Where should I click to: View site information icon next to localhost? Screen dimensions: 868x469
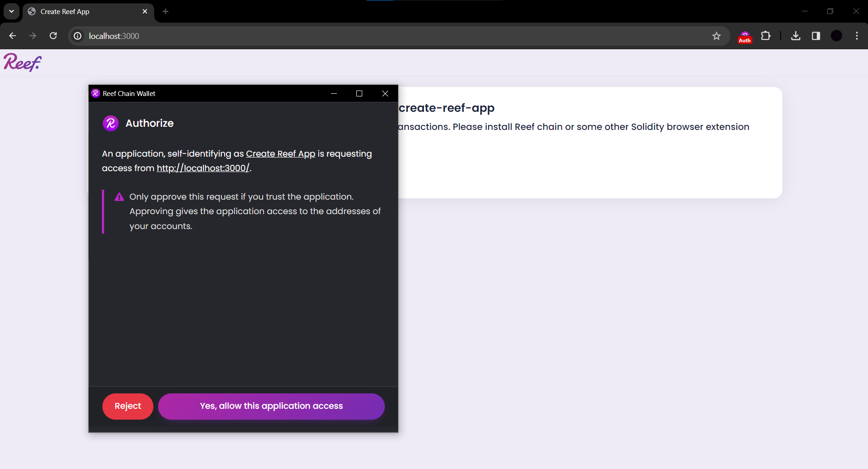click(x=78, y=36)
